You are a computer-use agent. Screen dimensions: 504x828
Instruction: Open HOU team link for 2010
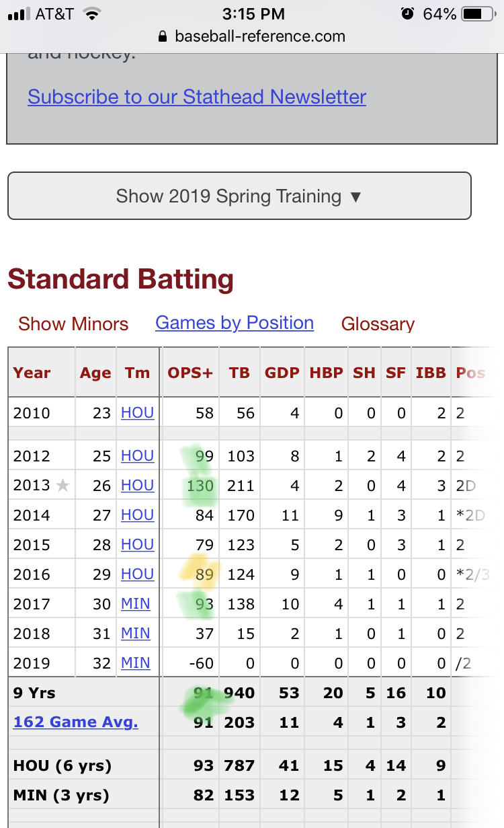pos(137,413)
